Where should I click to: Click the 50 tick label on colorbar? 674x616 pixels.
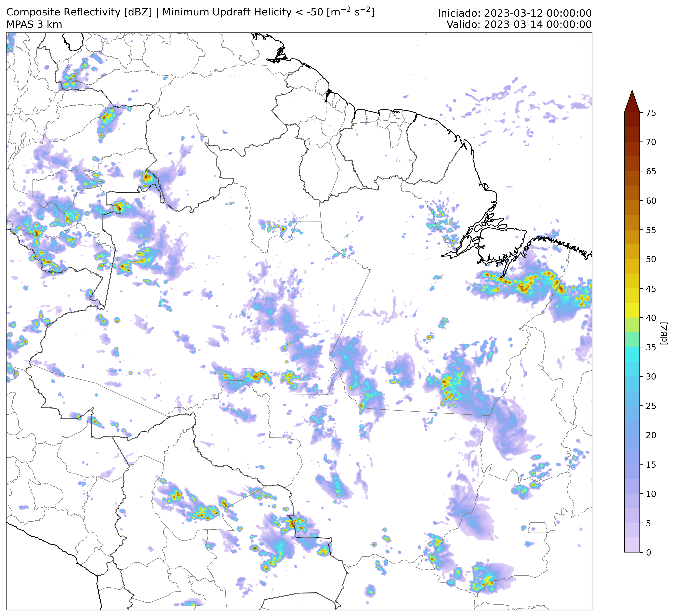click(x=651, y=259)
